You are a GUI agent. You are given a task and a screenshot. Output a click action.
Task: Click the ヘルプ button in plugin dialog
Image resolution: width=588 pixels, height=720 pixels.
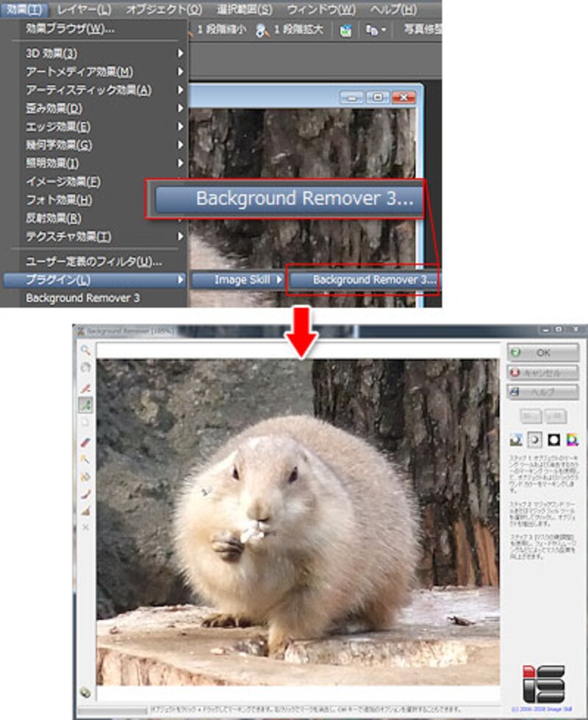coord(542,392)
